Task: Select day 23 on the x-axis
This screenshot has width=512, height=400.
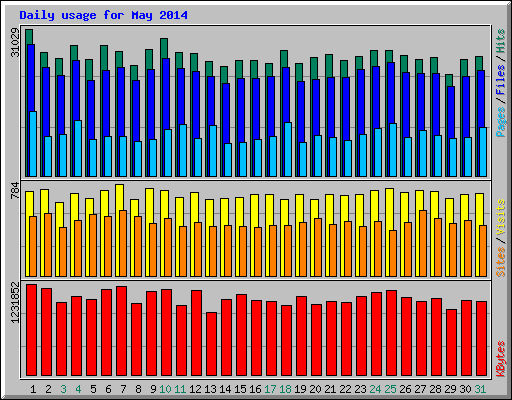Action: tap(360, 389)
